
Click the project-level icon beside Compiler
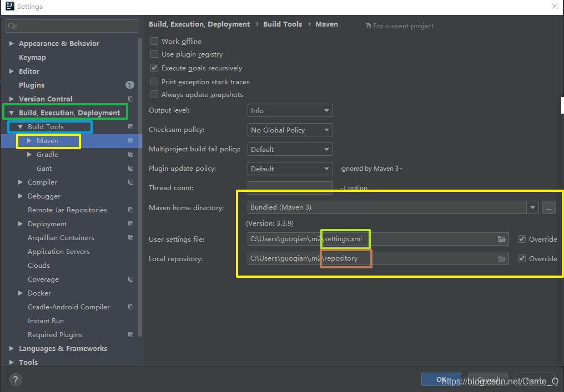point(131,182)
